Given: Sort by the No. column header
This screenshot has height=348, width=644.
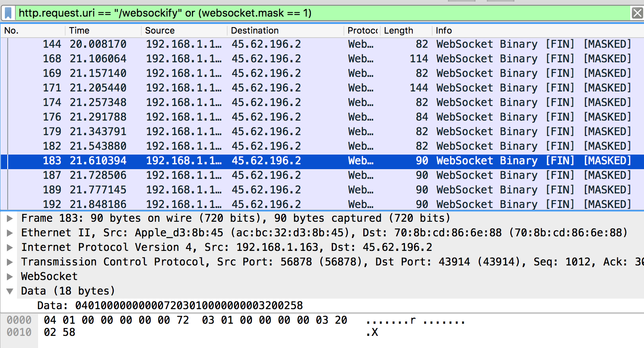Looking at the screenshot, I should click(x=11, y=31).
